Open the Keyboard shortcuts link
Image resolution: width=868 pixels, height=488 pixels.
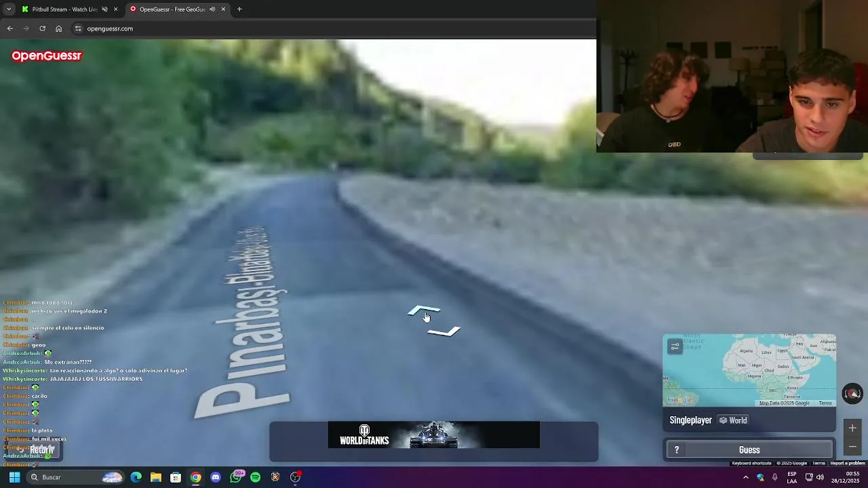pyautogui.click(x=751, y=464)
